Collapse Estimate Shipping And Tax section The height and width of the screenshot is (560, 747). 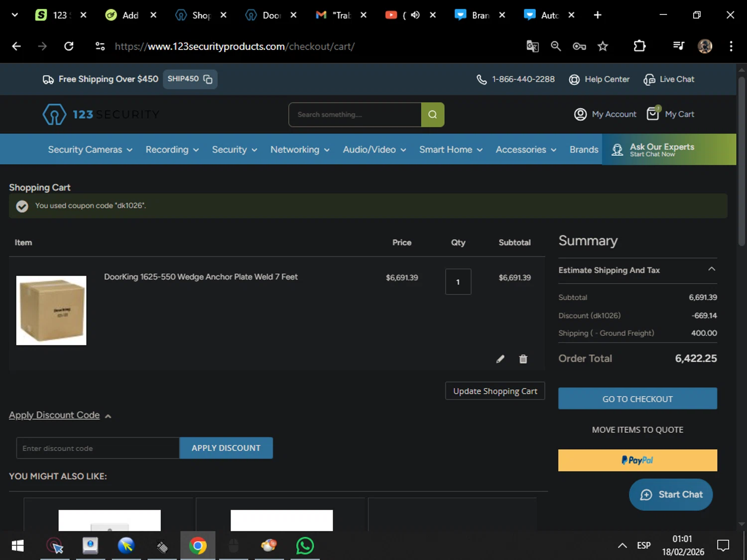[637, 270]
